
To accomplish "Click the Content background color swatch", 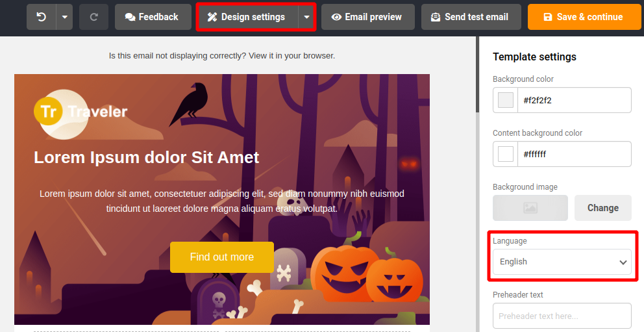I will click(506, 154).
